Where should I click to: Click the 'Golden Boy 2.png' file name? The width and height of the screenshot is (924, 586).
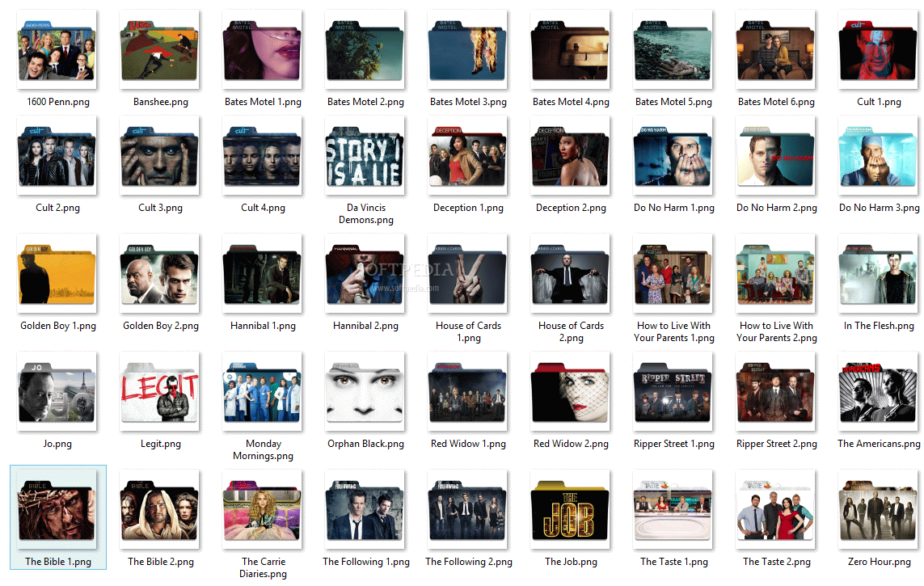click(160, 326)
